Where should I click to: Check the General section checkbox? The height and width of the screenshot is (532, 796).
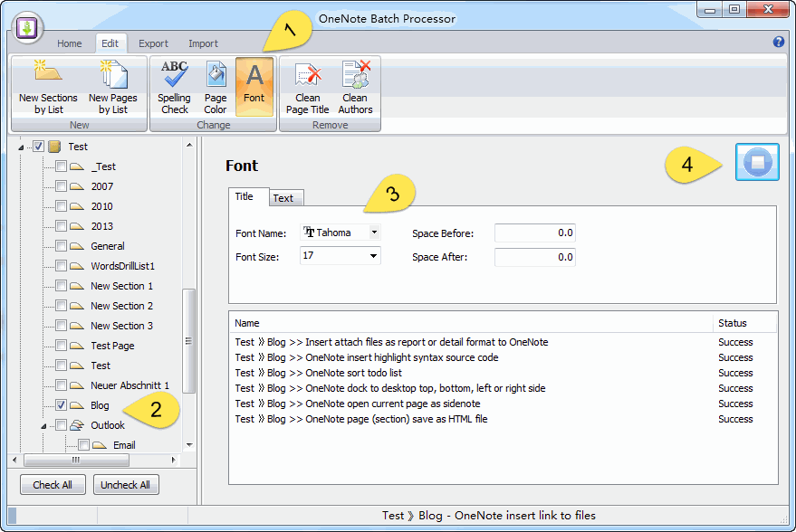click(61, 246)
